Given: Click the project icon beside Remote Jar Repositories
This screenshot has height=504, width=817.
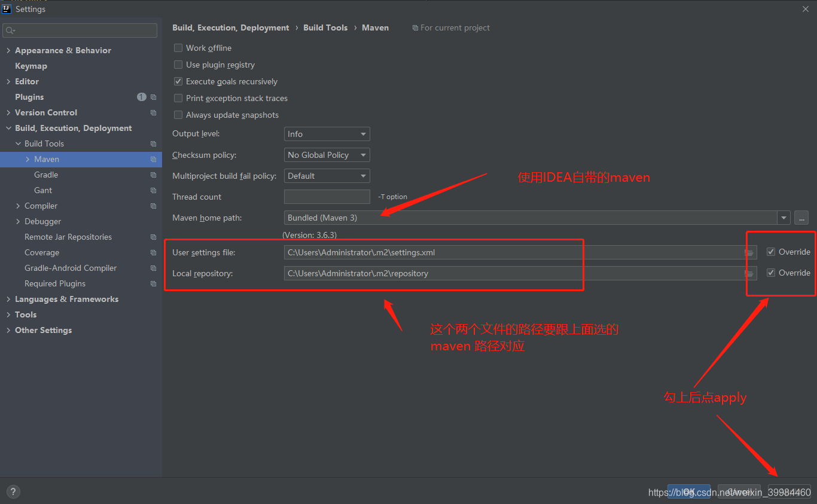Looking at the screenshot, I should coord(153,237).
